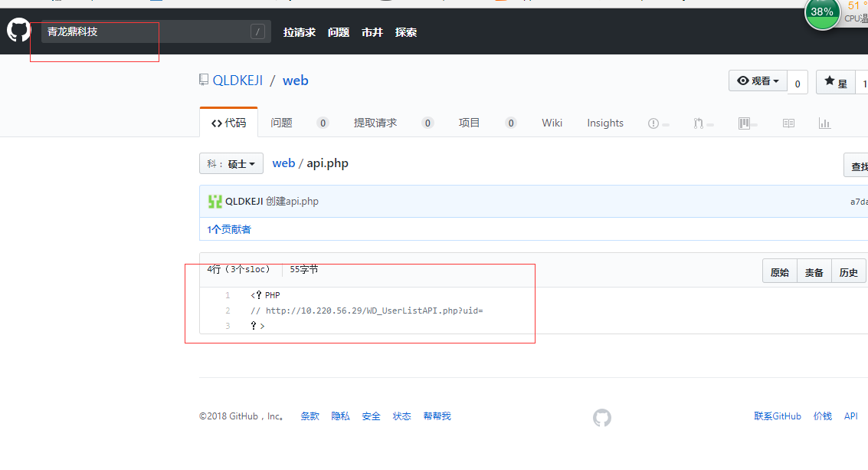This screenshot has height=470, width=868.
Task: Expand the 1个贡献者 contributors list
Action: (x=229, y=229)
